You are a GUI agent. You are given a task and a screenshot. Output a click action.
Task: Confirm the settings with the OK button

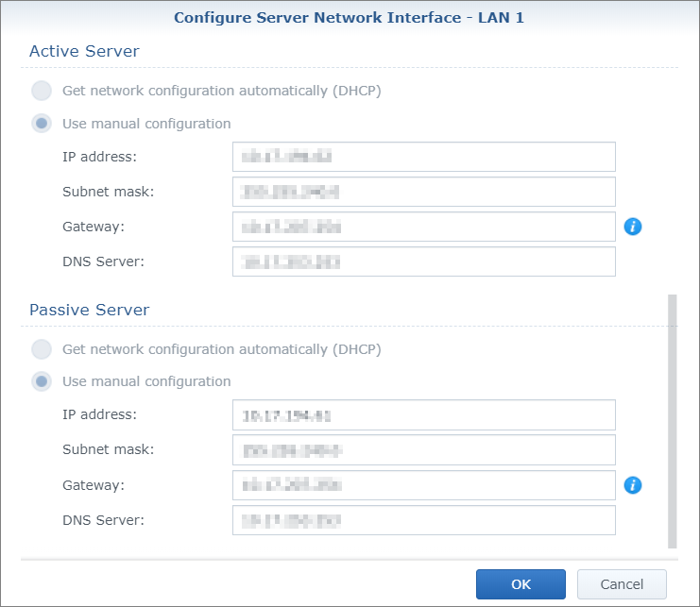[x=521, y=584]
